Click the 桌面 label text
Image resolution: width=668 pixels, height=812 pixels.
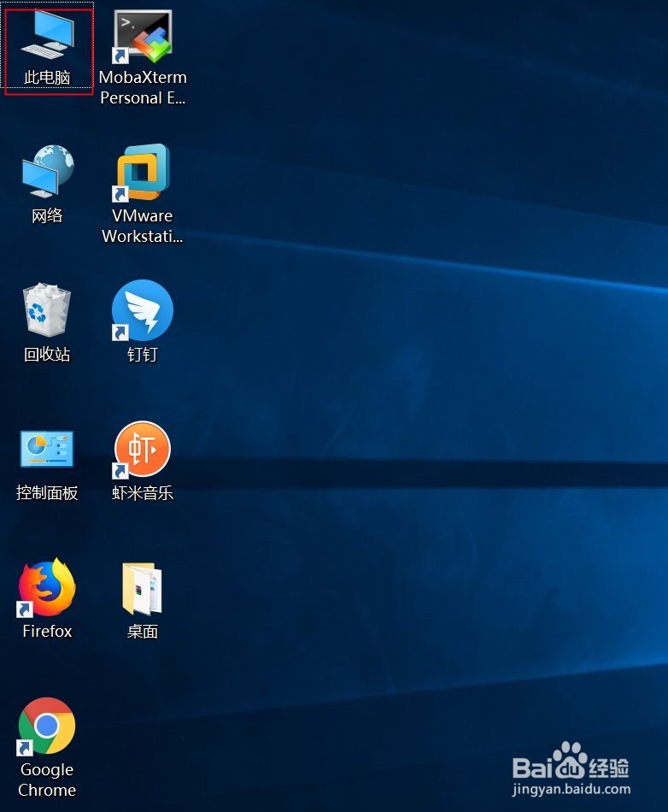[143, 632]
